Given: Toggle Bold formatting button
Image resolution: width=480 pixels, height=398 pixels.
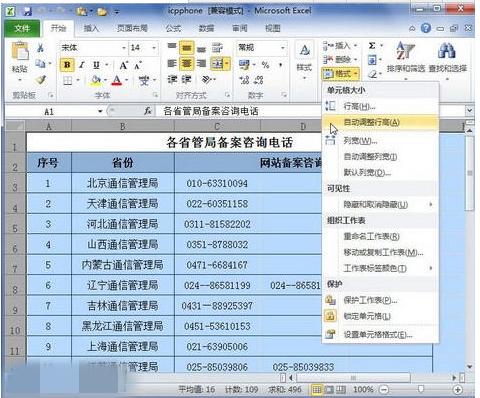Looking at the screenshot, I should tap(67, 65).
